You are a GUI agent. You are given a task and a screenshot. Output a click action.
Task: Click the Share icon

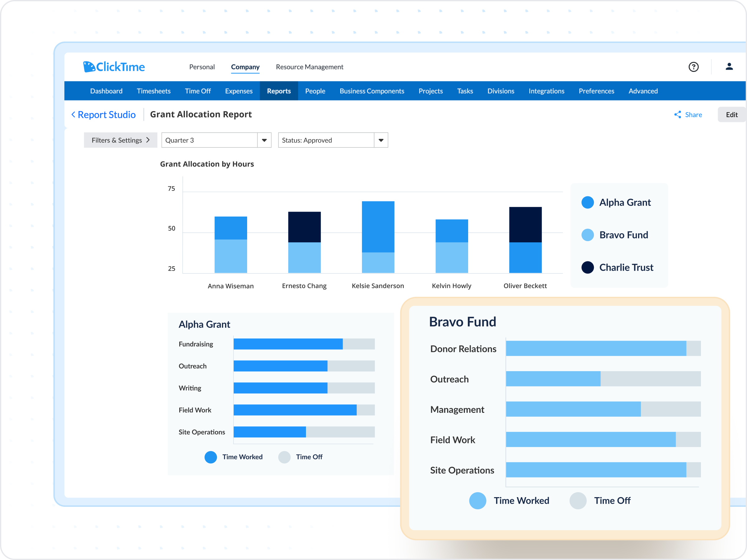(677, 115)
